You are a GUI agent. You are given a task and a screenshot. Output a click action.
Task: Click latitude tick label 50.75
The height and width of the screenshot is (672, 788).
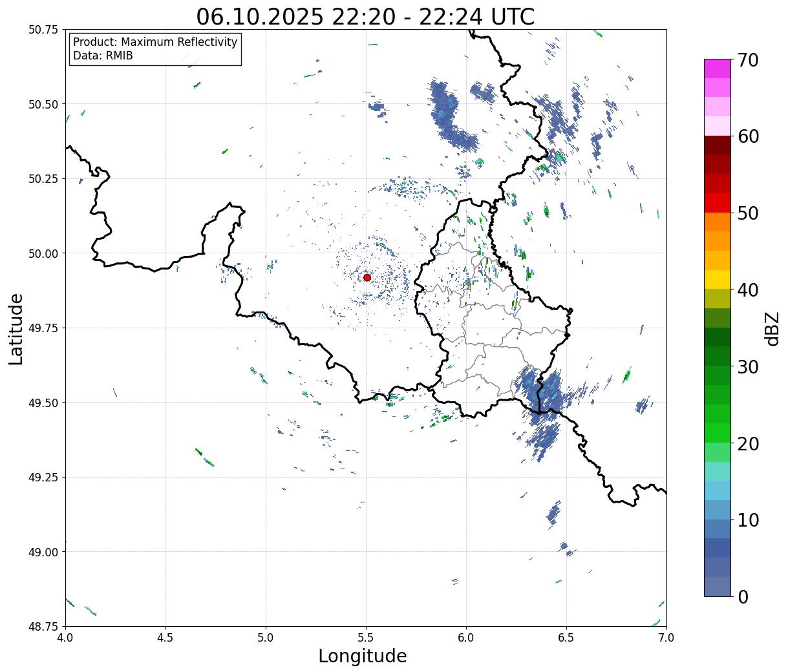tap(43, 30)
